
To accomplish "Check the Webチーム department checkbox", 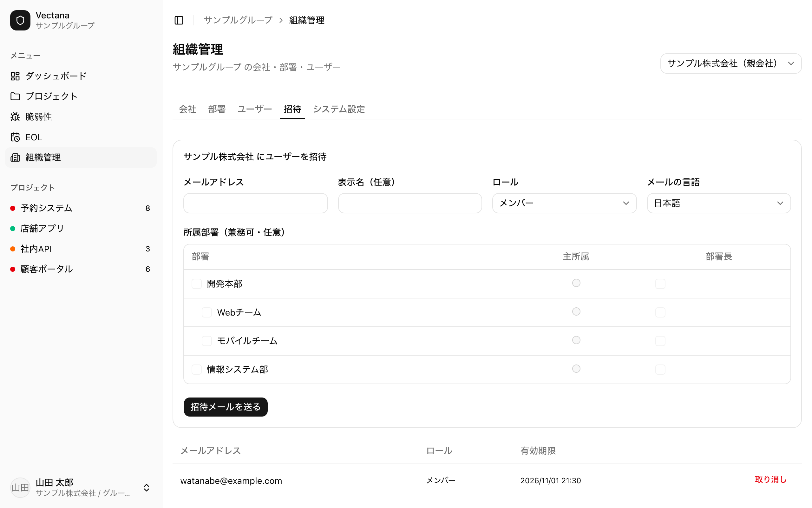I will pos(207,312).
